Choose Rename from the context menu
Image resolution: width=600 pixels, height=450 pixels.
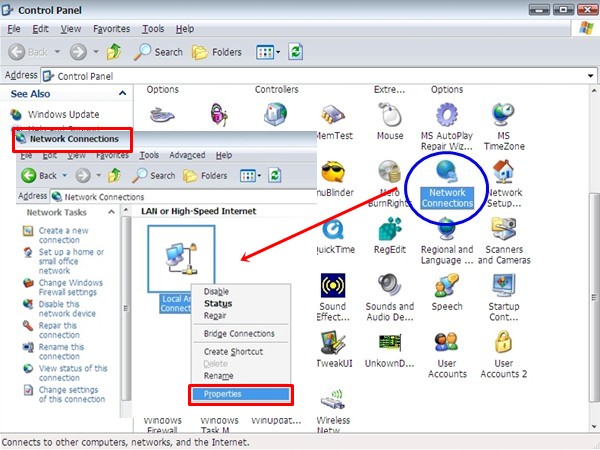241,376
